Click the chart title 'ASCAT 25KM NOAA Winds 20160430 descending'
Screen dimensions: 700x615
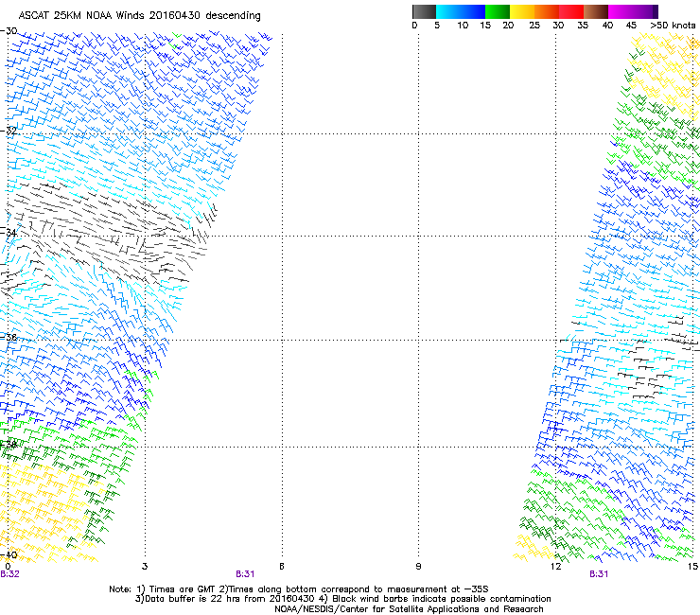pos(139,16)
